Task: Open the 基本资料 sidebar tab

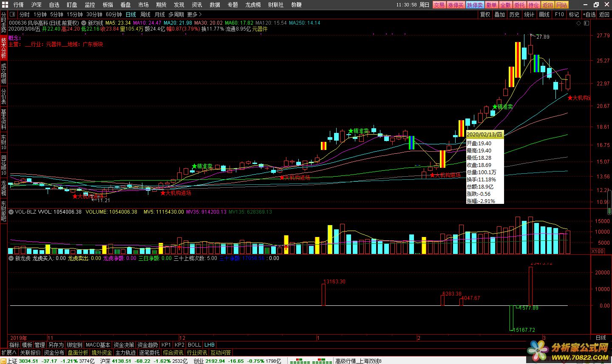Action: [3, 119]
